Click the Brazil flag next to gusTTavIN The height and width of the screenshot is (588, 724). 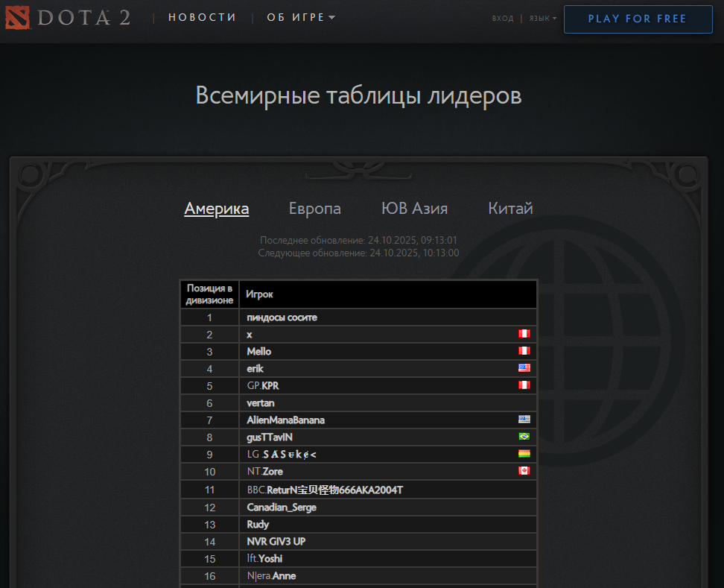pyautogui.click(x=524, y=437)
